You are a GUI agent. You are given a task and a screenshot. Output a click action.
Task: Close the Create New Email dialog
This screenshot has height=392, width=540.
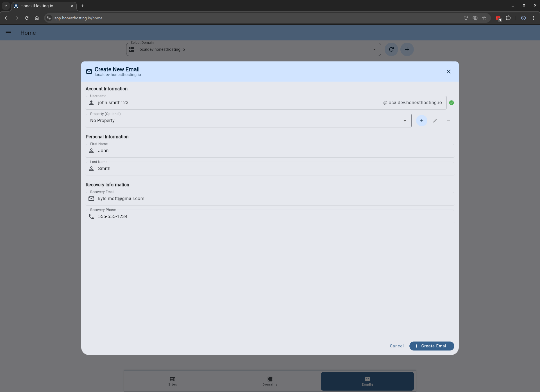(448, 72)
